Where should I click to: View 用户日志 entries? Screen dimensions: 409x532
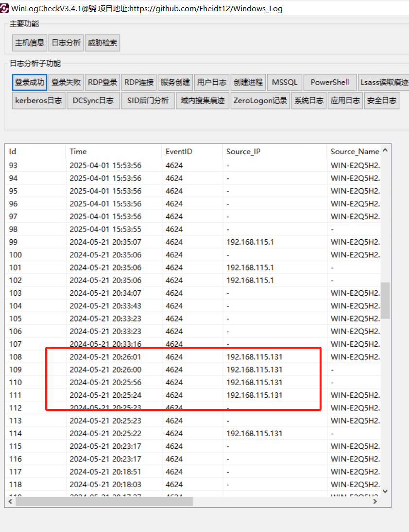212,83
